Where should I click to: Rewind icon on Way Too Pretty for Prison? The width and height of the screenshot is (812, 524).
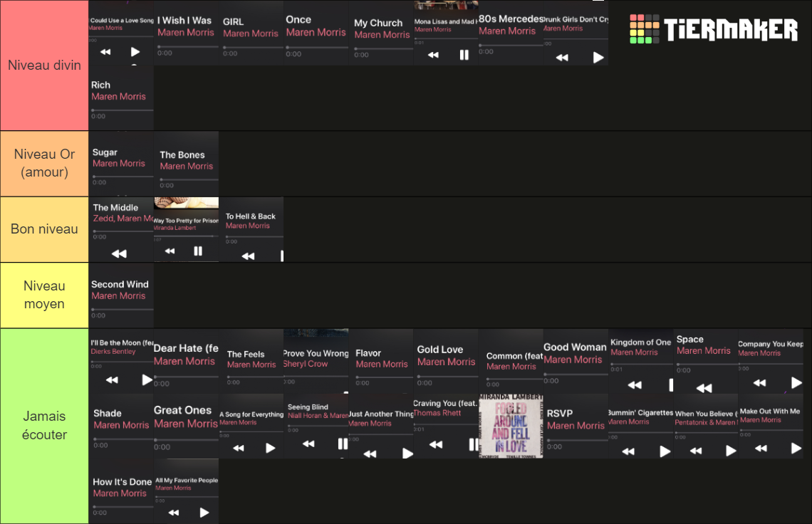170,251
